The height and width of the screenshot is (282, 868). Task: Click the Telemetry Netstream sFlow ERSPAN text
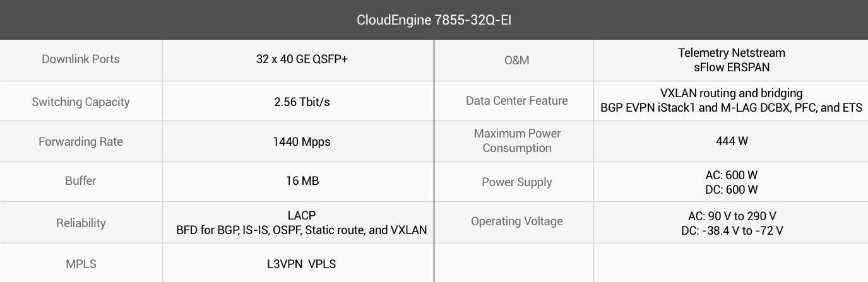click(x=732, y=59)
